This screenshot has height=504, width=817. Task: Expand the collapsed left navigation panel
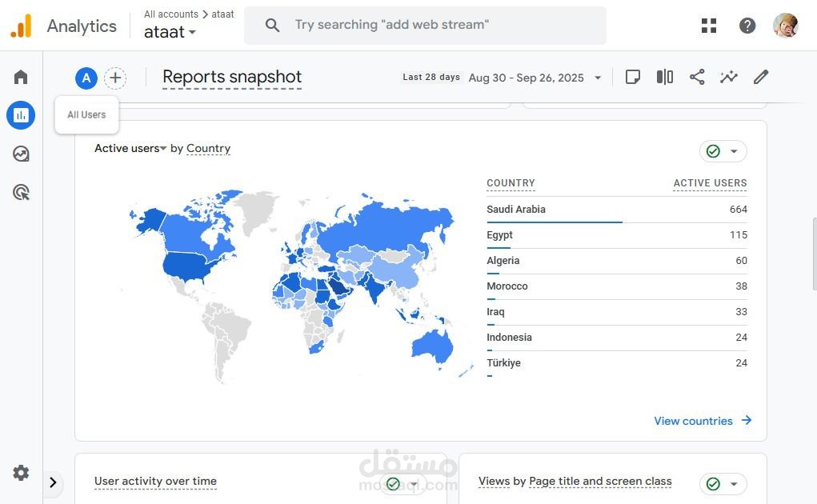(53, 482)
